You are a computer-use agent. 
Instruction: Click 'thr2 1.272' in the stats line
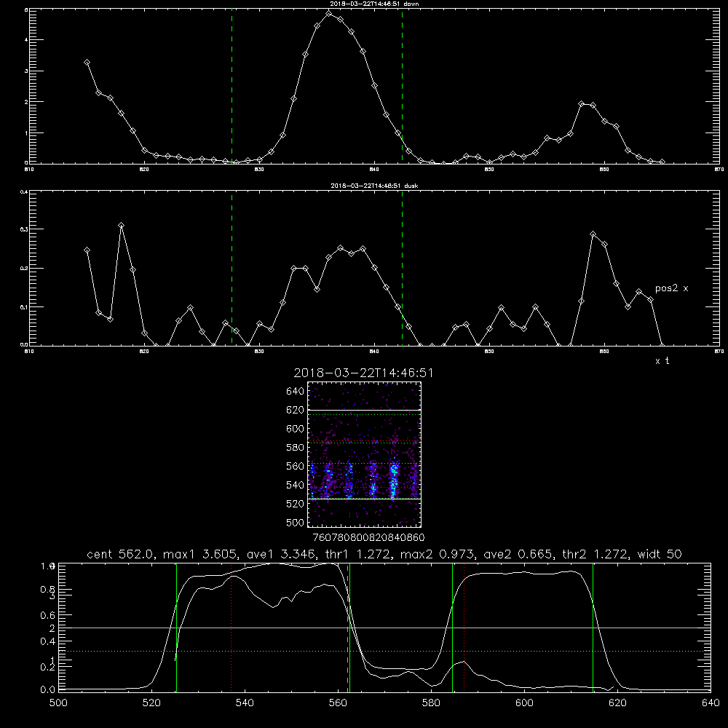[596, 554]
